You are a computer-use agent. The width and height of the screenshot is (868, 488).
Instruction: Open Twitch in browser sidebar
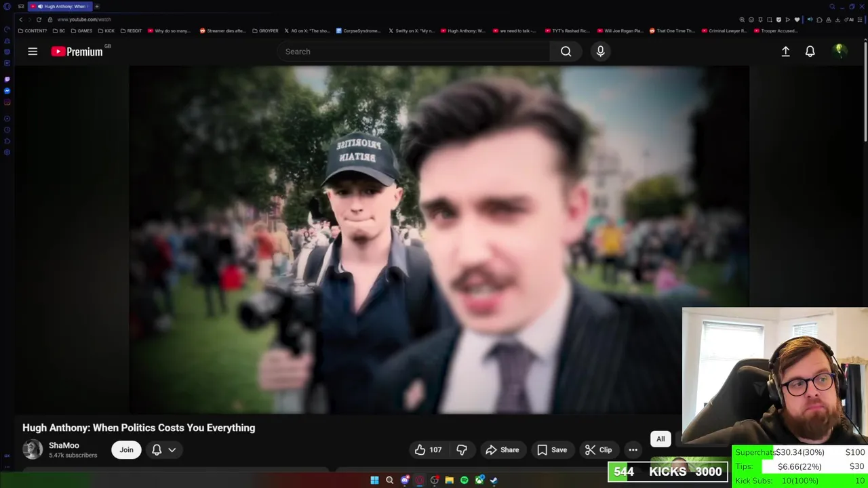(x=7, y=79)
